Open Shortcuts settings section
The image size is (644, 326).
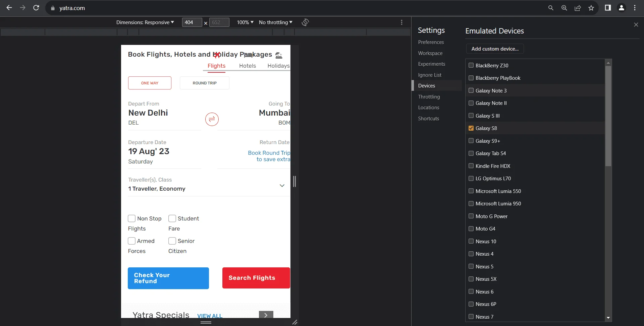pos(428,119)
